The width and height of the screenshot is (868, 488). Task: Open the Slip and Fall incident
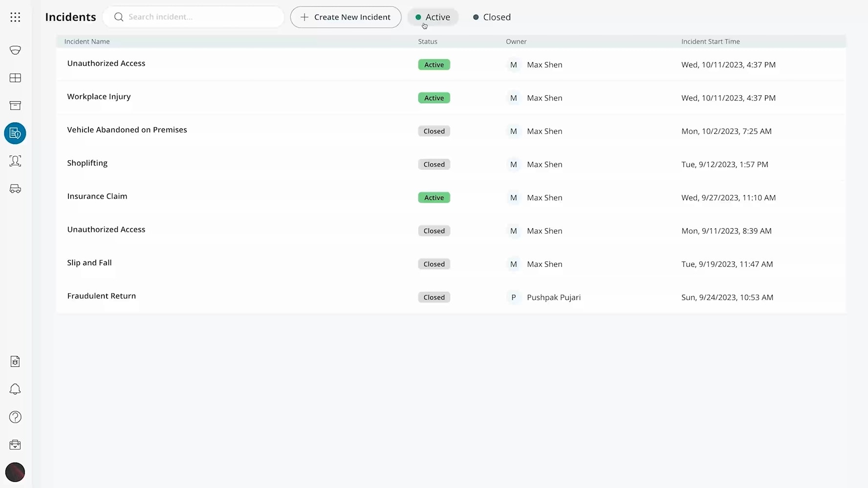pyautogui.click(x=89, y=262)
